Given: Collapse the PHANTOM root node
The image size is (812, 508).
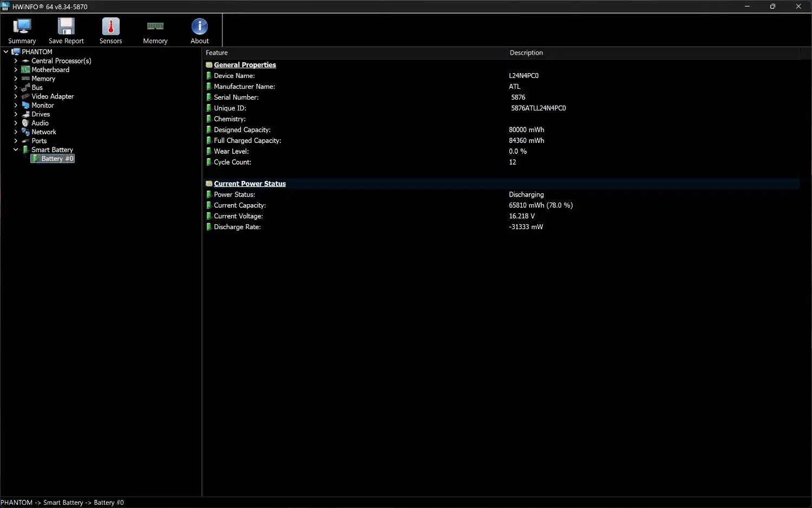Looking at the screenshot, I should (6, 52).
